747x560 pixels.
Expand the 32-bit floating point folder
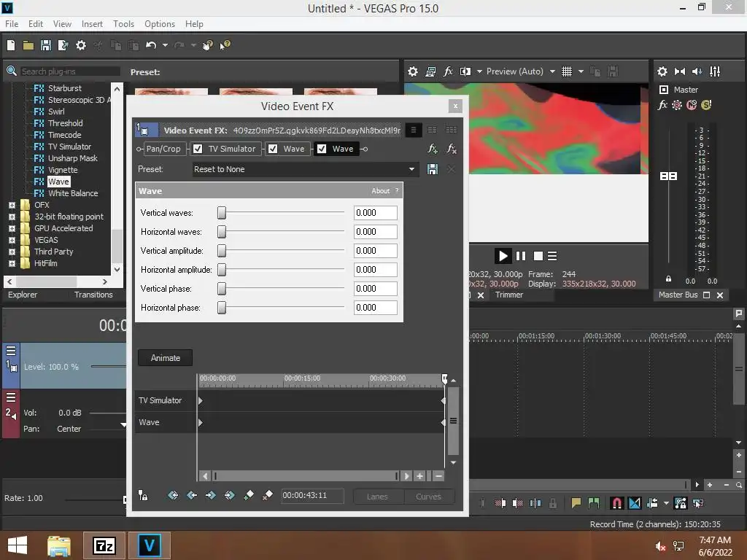tap(12, 217)
